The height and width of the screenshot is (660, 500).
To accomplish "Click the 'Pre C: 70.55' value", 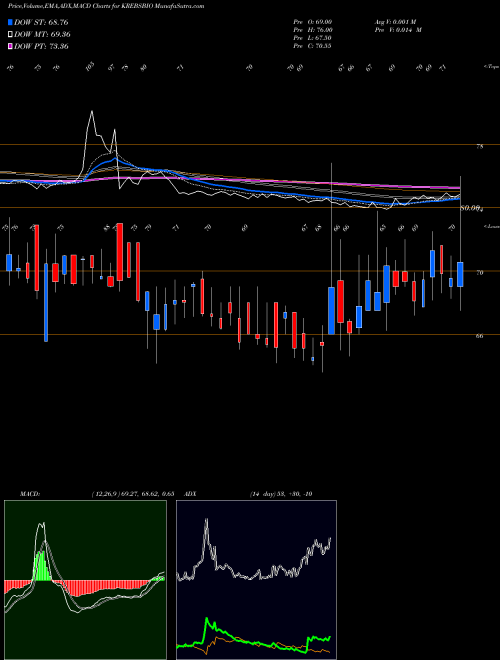I will click(313, 46).
